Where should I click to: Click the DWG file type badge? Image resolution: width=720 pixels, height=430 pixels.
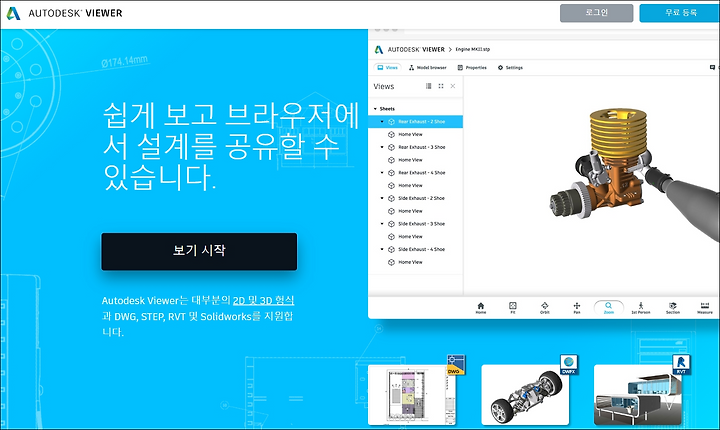coord(456,365)
